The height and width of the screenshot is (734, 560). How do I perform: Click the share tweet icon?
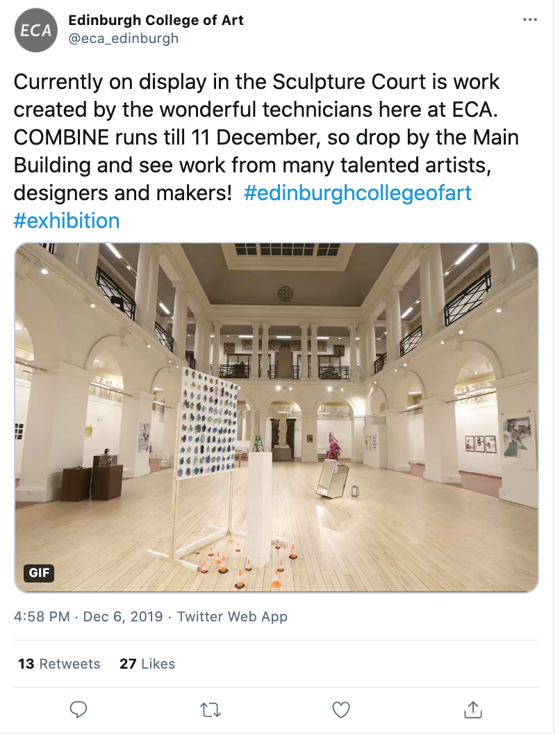pyautogui.click(x=472, y=709)
